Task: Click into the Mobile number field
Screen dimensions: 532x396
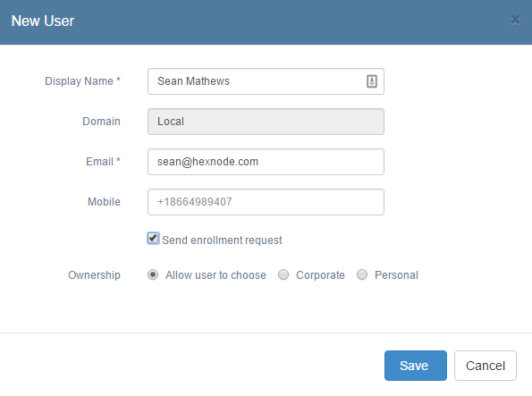Action: click(266, 202)
